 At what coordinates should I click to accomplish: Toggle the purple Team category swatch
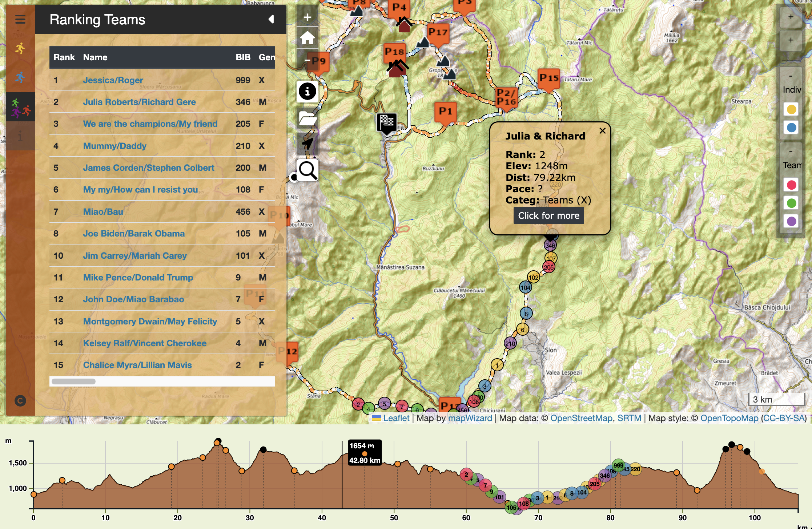791,221
